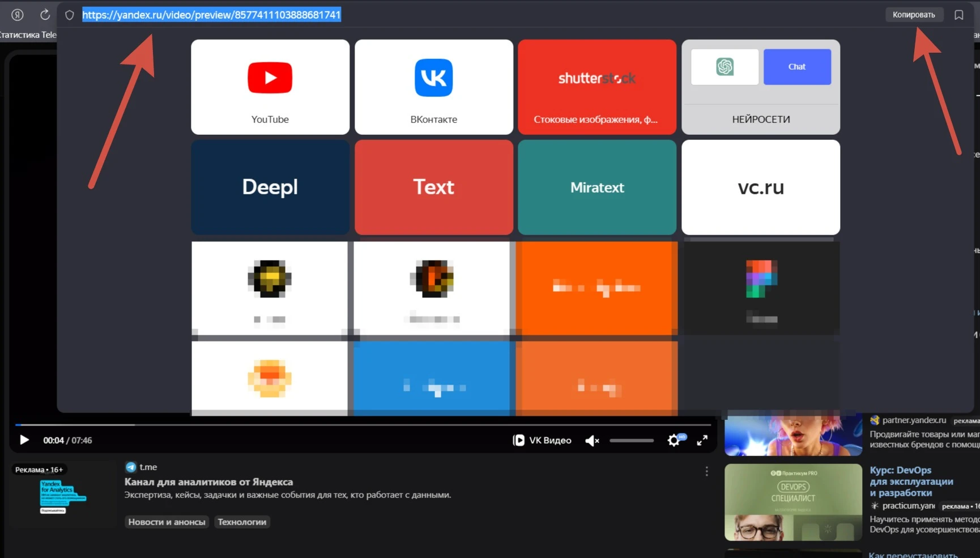Click the Реклама 16+ label
This screenshot has height=558, width=980.
click(x=39, y=470)
